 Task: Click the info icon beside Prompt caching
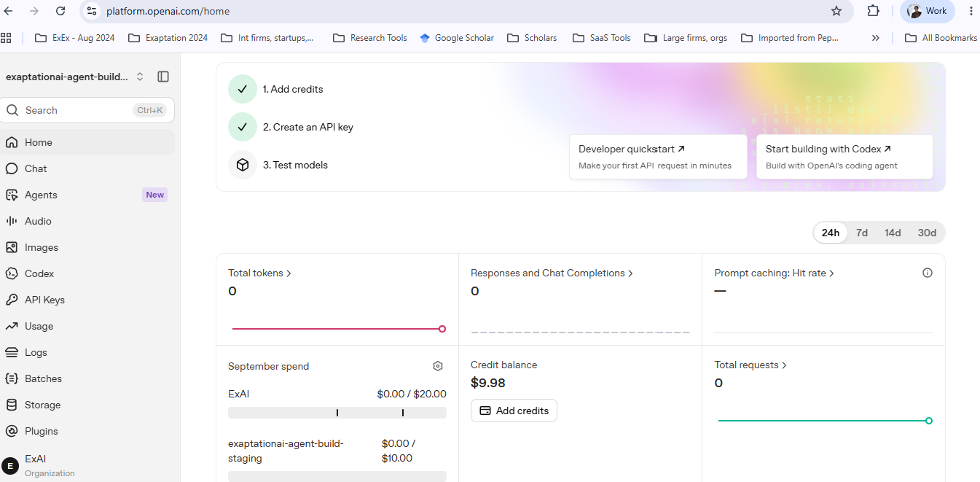[x=928, y=273]
